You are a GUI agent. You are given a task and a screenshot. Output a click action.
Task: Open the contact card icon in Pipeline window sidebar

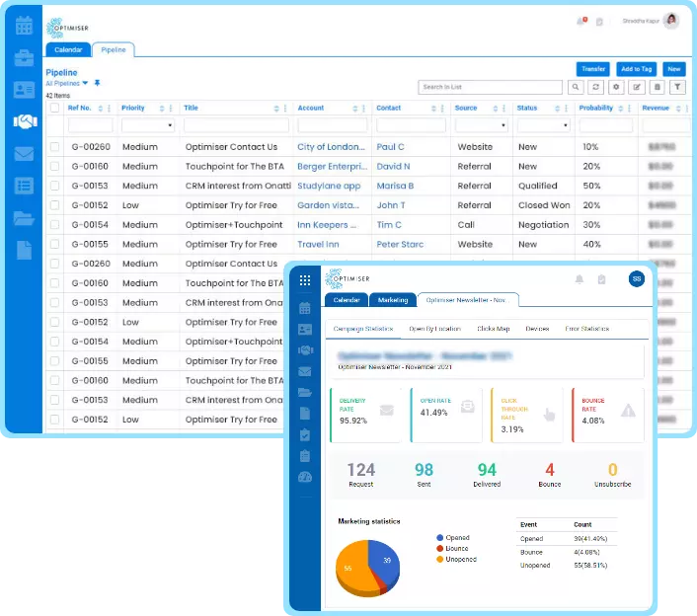tap(24, 90)
